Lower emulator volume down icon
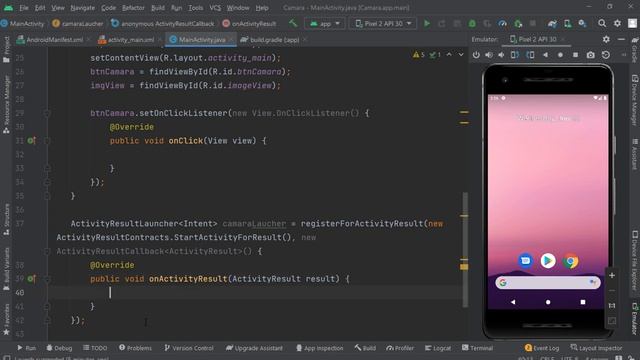 click(502, 55)
